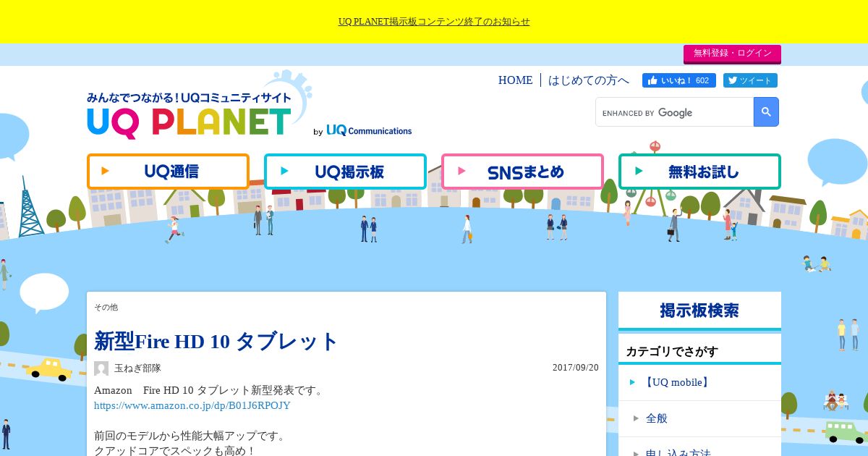Click the UQ PLANET logo
This screenshot has width=868, height=456.
(190, 116)
